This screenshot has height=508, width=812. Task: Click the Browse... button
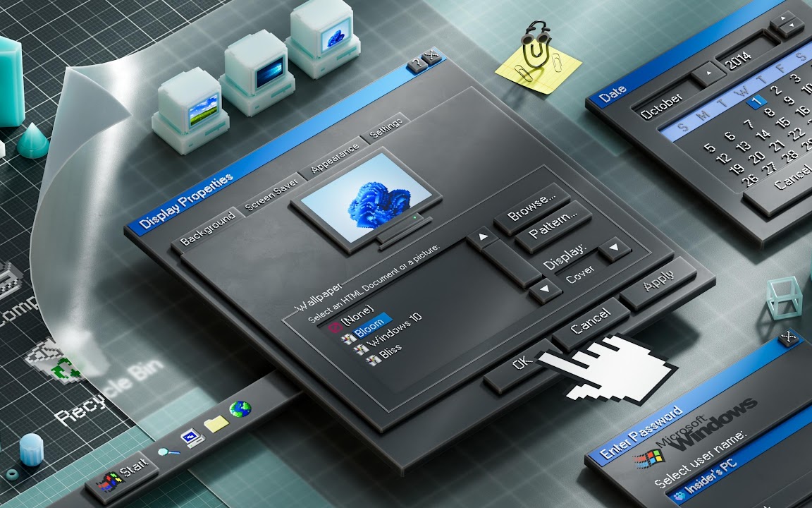click(532, 207)
